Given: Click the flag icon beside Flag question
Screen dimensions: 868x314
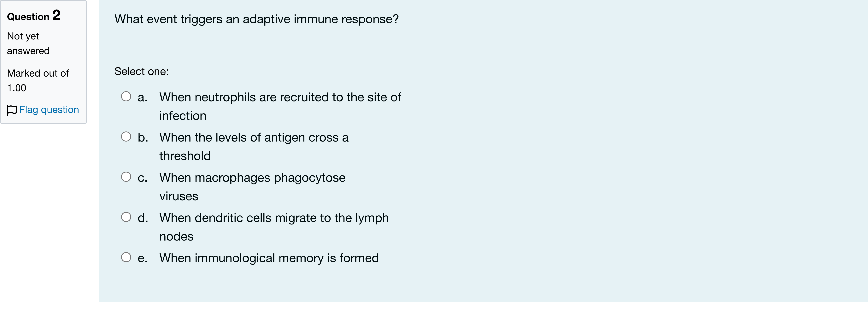Looking at the screenshot, I should pyautogui.click(x=12, y=110).
